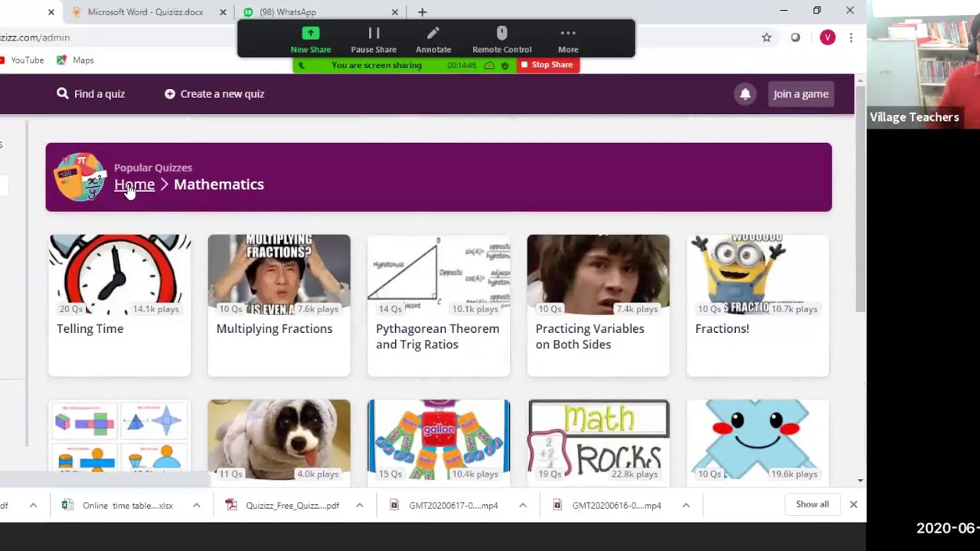Open the Telling Time quiz card
This screenshot has height=551, width=980.
pyautogui.click(x=119, y=305)
